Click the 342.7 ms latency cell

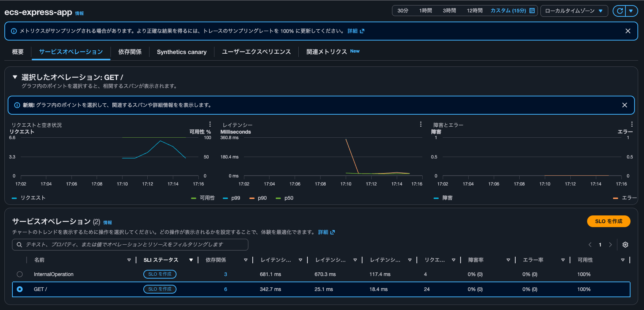270,289
